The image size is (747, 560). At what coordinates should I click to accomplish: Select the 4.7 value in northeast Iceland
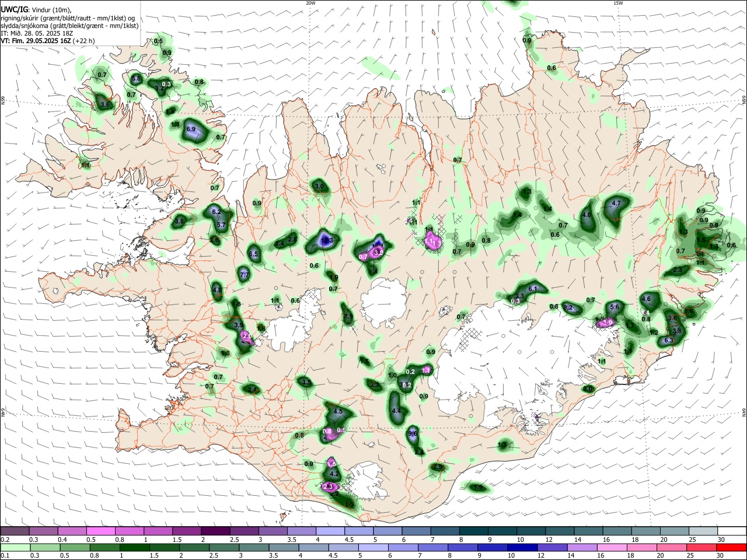(x=616, y=204)
